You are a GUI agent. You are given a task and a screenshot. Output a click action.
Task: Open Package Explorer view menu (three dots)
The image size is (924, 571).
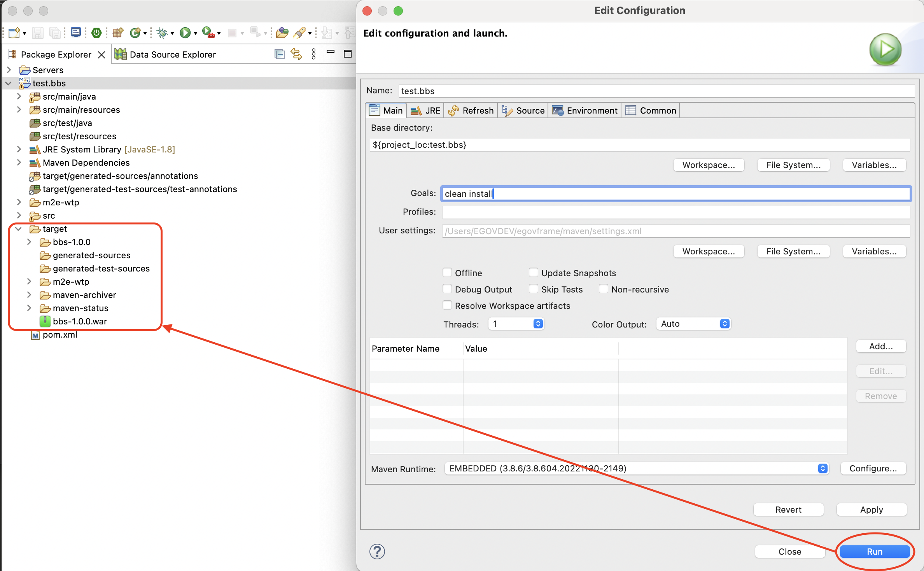click(x=314, y=54)
